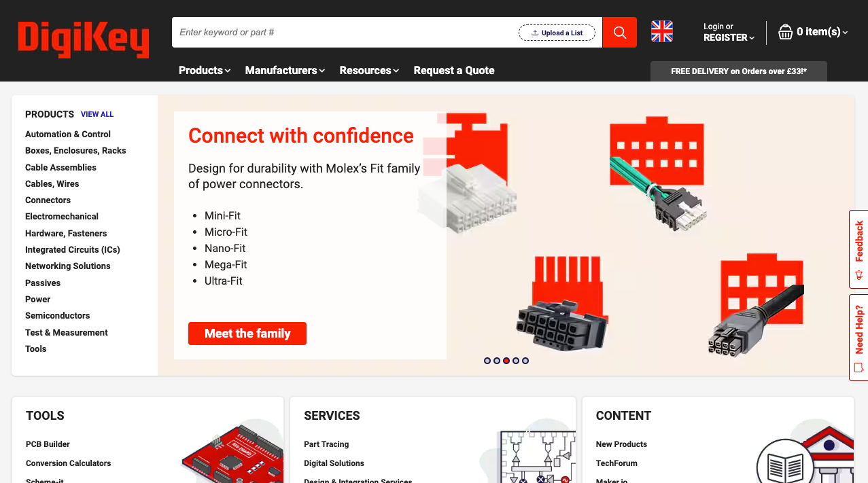Screen dimensions: 868x483
Task: Open the UK flag country selector
Action: [661, 31]
